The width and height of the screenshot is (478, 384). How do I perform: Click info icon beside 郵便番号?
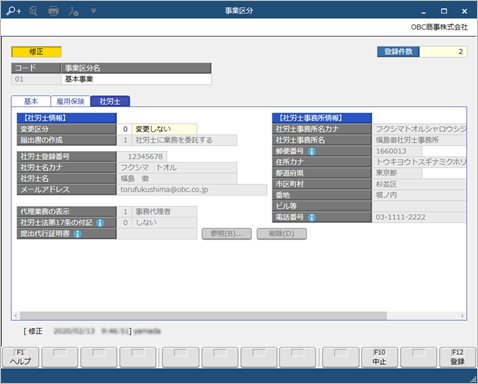click(x=312, y=151)
